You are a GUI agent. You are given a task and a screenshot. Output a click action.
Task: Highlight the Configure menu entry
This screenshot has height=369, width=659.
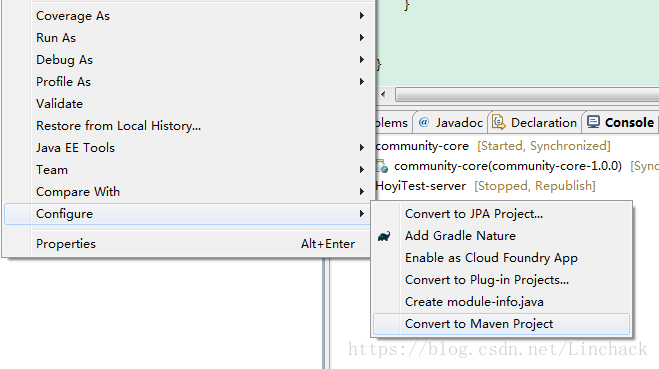pos(187,214)
